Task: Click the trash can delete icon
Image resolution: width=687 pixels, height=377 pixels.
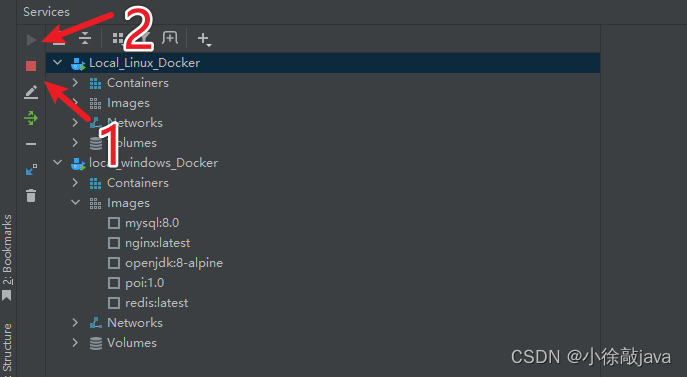Action: pos(31,196)
